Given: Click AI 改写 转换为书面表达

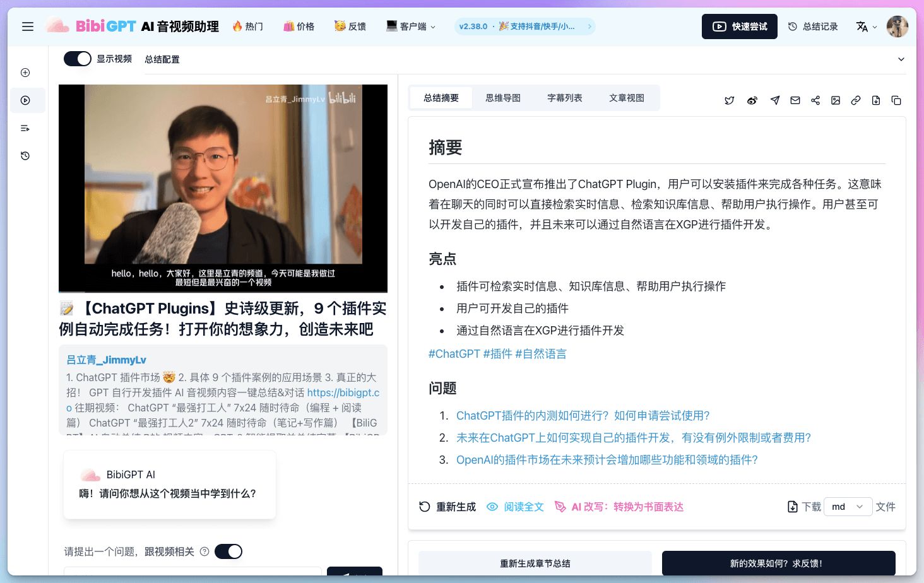Looking at the screenshot, I should pyautogui.click(x=619, y=507).
